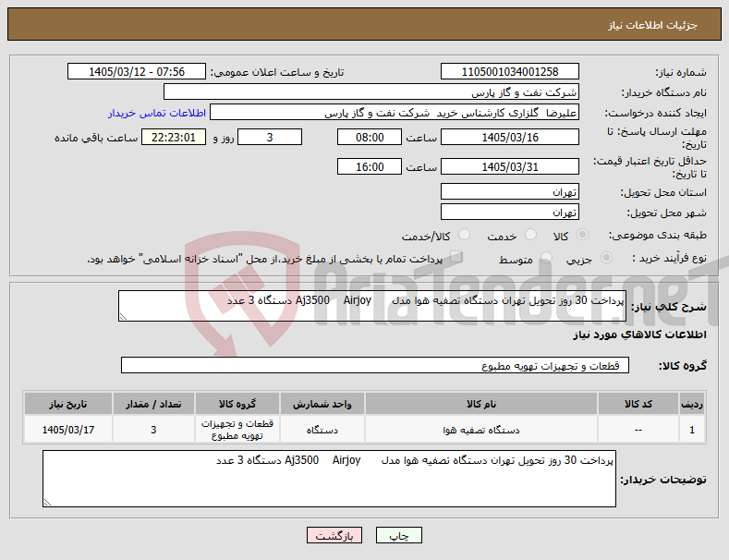Click the table cell دستگاه تصفیه هوا
Screen dimensions: 729x560
481,430
